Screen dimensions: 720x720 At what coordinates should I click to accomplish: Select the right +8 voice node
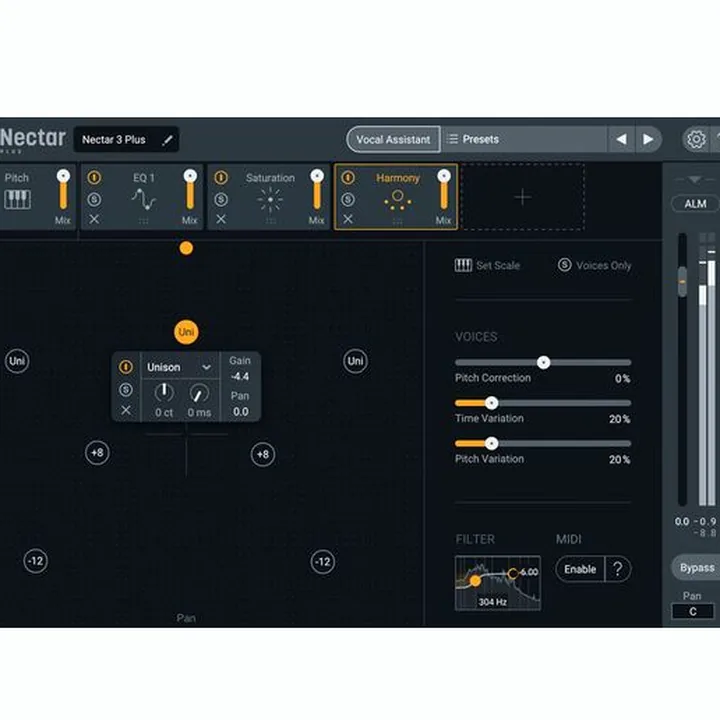tap(263, 455)
